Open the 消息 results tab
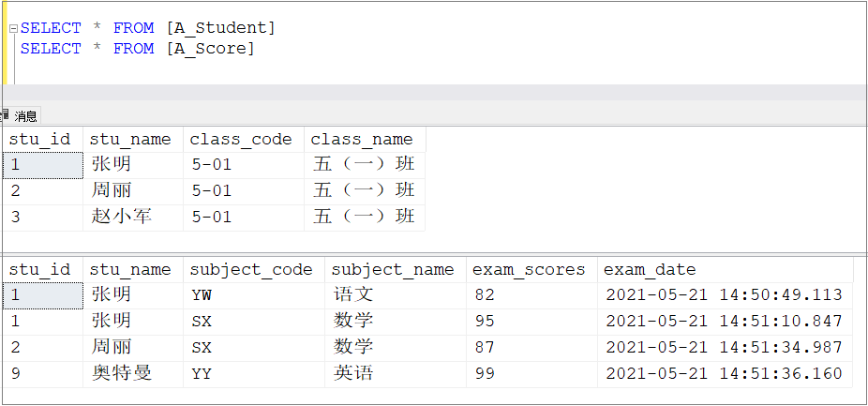 click(x=25, y=116)
